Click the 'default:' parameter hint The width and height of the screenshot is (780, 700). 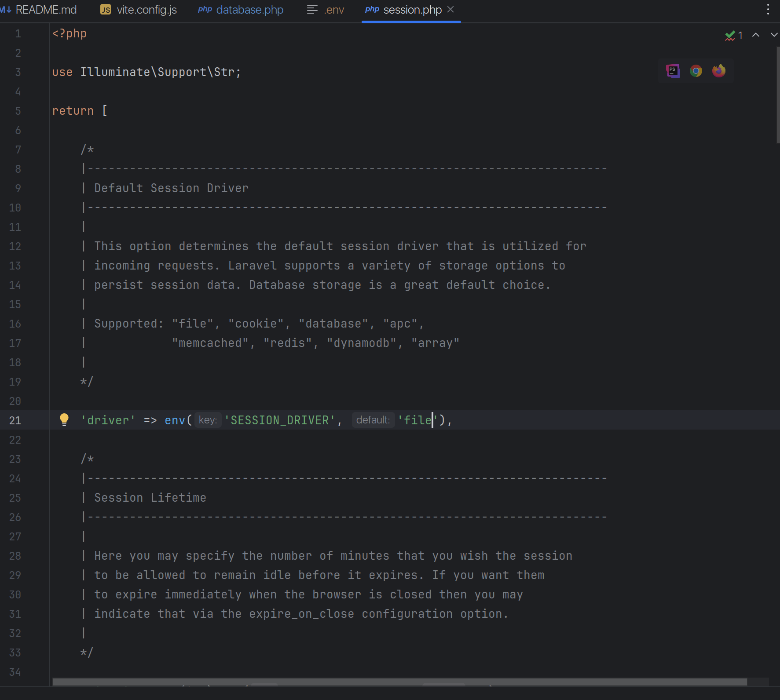click(x=373, y=420)
